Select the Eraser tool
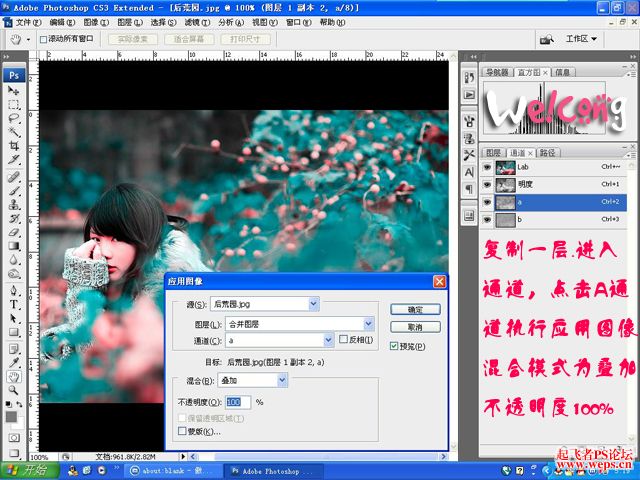 [14, 232]
